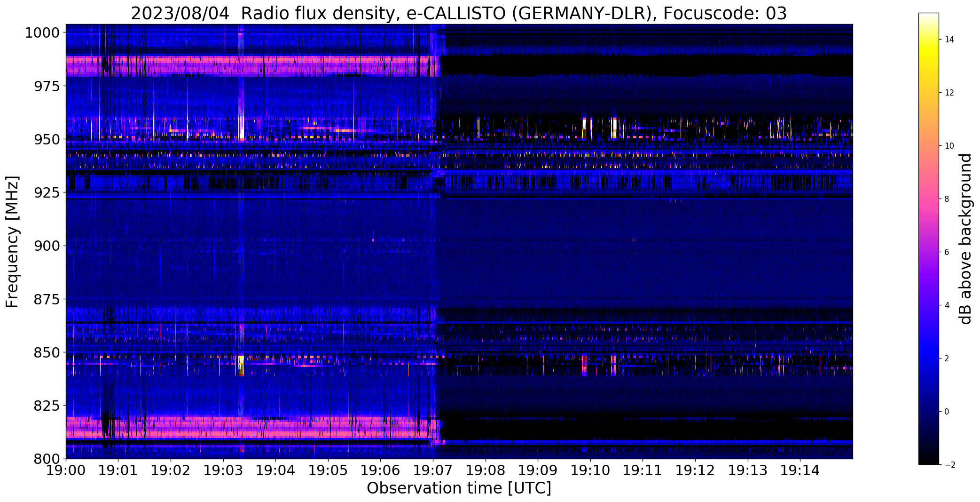
Task: Click the 900 frequency tick label
Action: click(47, 246)
